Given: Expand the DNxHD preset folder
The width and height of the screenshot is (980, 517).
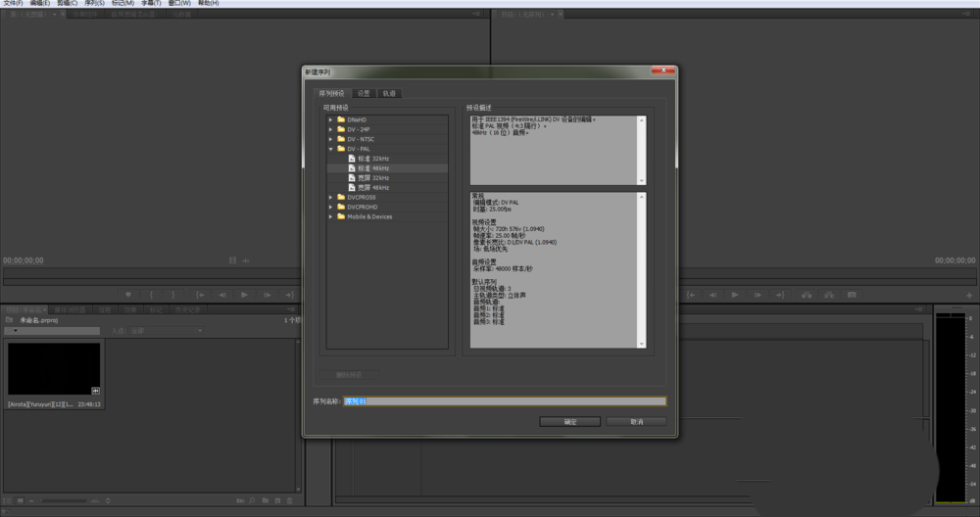Looking at the screenshot, I should [x=330, y=119].
